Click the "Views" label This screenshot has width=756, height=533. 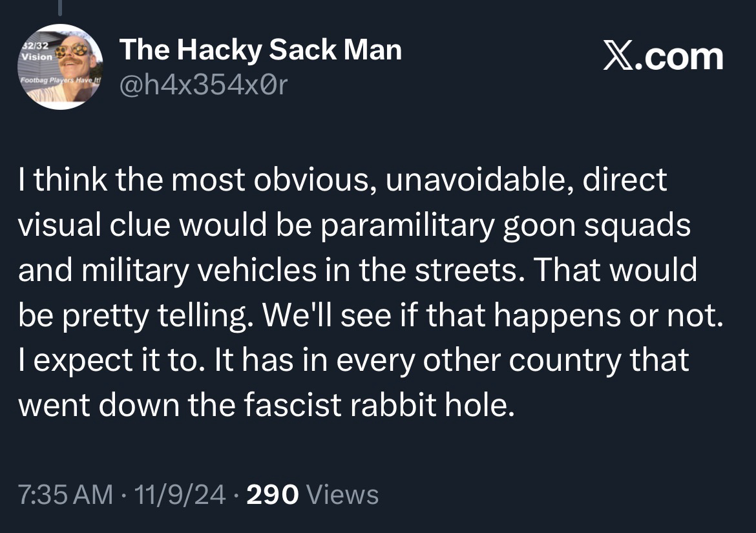[x=342, y=494]
